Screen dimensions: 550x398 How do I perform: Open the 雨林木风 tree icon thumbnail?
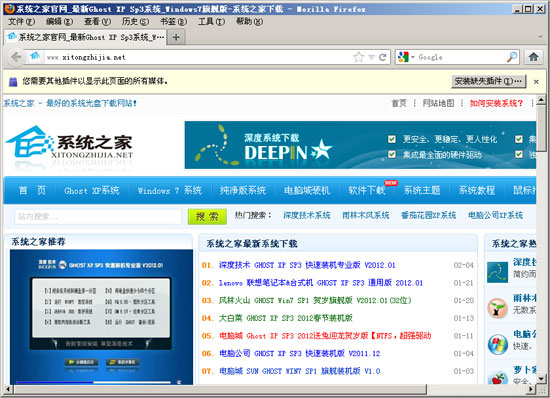[497, 308]
